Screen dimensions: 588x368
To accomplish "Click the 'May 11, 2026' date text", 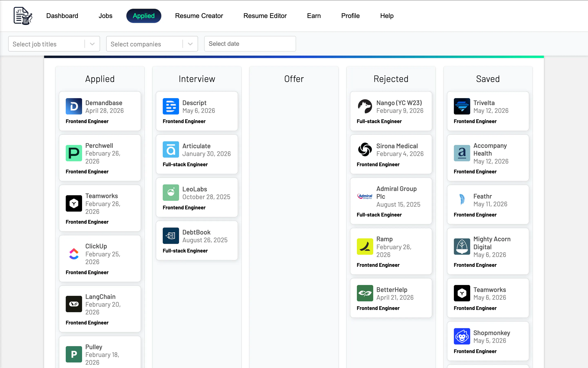I will pyautogui.click(x=490, y=204).
